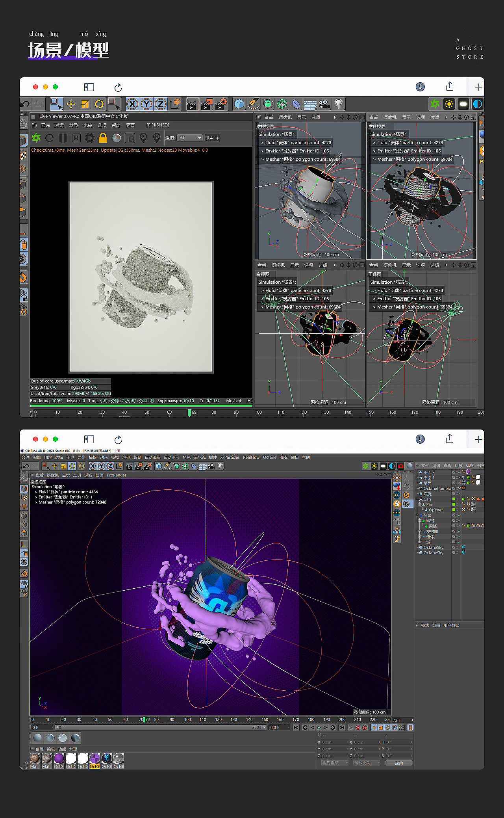Expand the 域 object in the hierarchy
Image resolution: width=504 pixels, height=818 pixels.
coord(420,542)
